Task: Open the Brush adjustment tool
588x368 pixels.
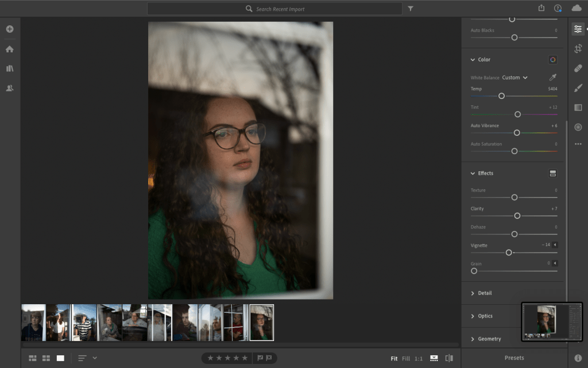Action: click(x=578, y=88)
